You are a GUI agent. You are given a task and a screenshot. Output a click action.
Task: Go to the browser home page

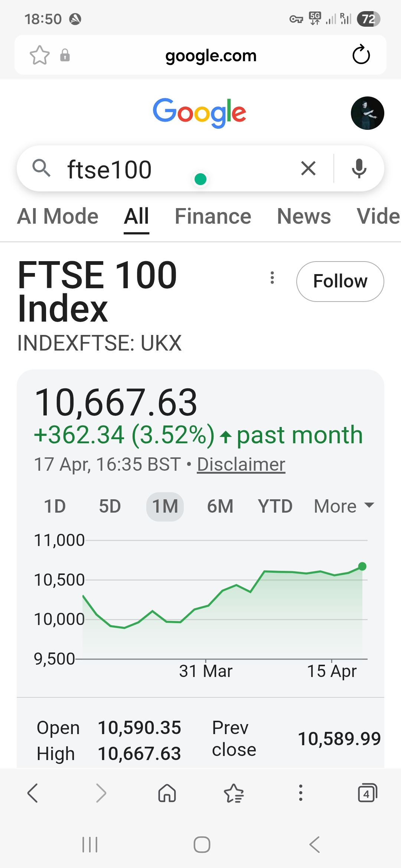[167, 793]
